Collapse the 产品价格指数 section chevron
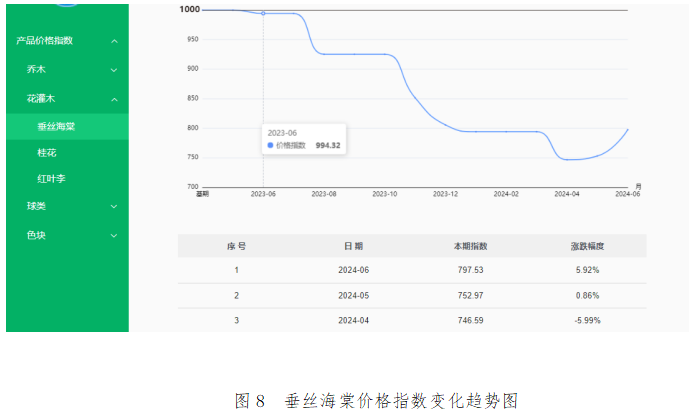 coord(114,41)
